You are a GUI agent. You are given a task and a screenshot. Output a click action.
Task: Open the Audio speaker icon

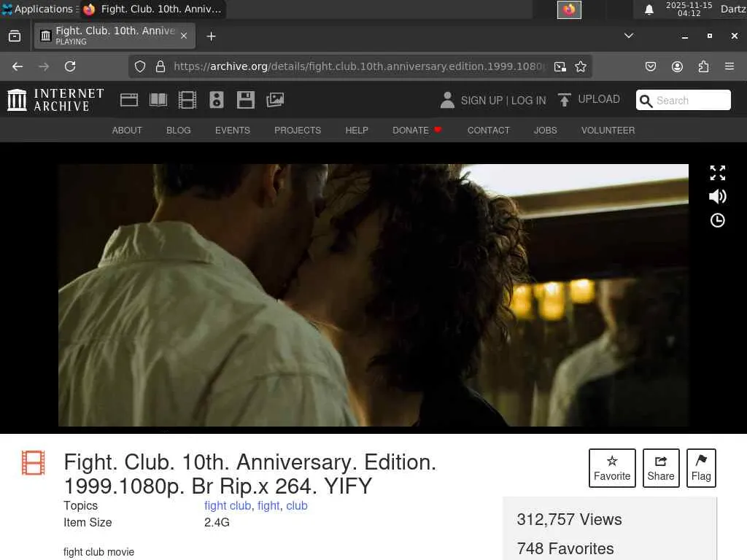point(216,100)
